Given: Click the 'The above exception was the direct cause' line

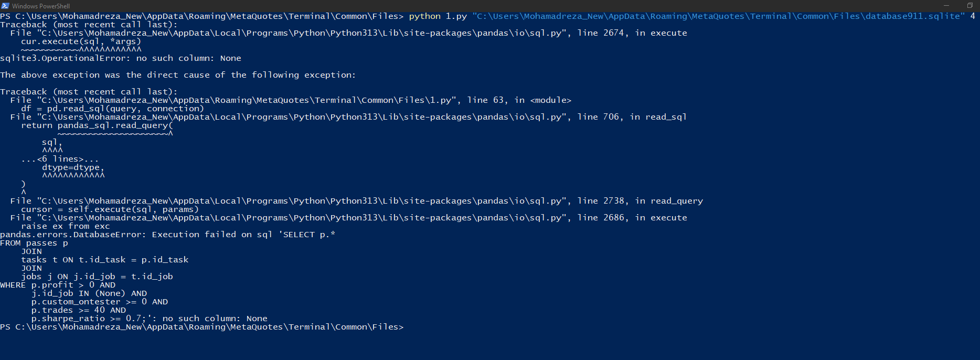Looking at the screenshot, I should tap(178, 75).
